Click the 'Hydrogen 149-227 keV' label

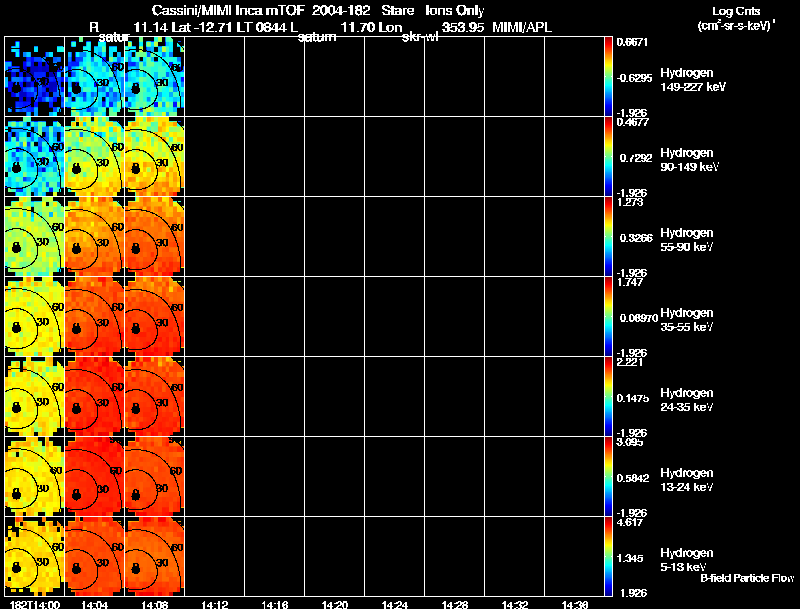(693, 80)
